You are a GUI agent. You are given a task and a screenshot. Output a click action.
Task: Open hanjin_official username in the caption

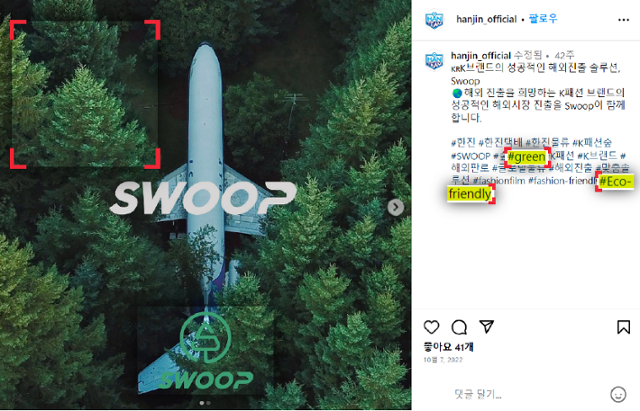pyautogui.click(x=481, y=55)
